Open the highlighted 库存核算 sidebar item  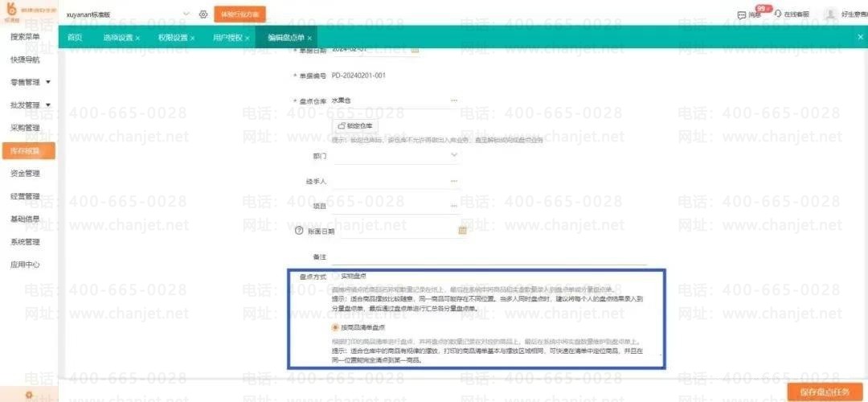28,150
